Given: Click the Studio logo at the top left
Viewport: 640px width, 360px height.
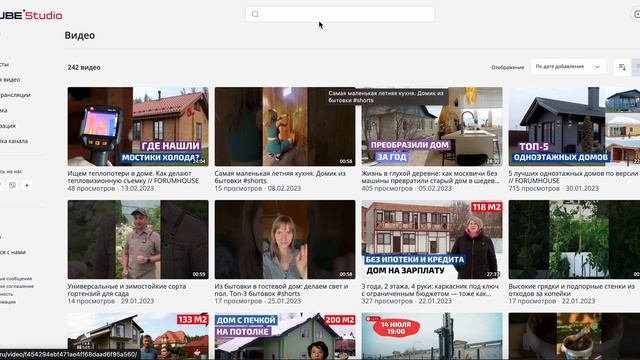Looking at the screenshot, I should coord(31,15).
